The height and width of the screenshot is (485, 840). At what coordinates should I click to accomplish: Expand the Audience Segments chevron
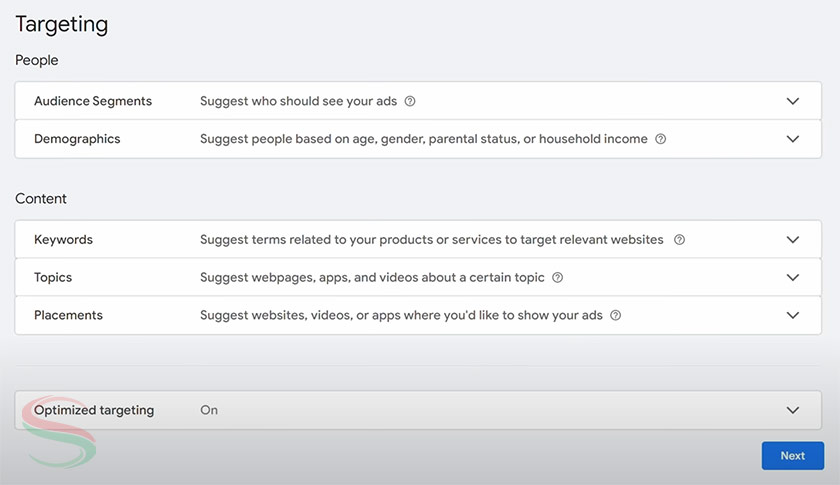[x=793, y=101]
